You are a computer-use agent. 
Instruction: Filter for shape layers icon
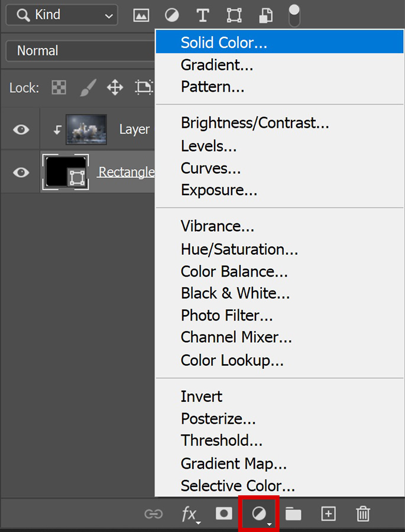234,15
